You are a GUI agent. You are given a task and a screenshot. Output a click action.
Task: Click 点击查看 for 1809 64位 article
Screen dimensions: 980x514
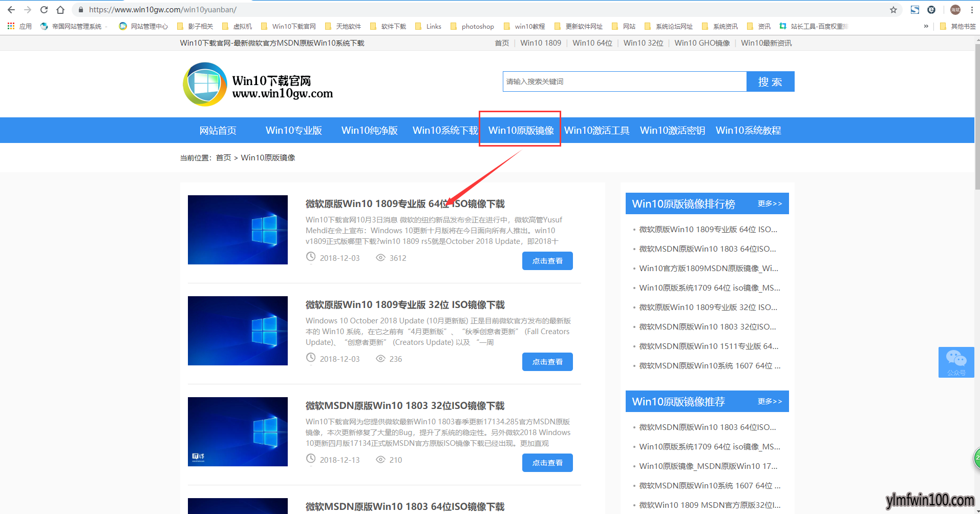(547, 261)
